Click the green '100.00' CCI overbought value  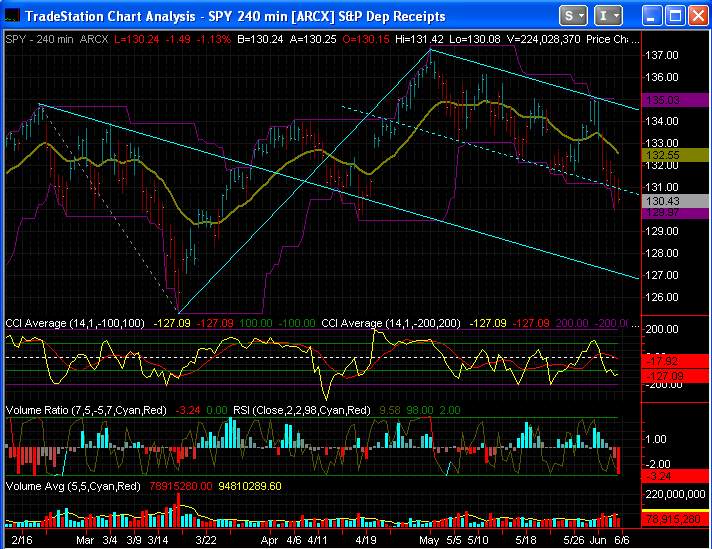[256, 323]
